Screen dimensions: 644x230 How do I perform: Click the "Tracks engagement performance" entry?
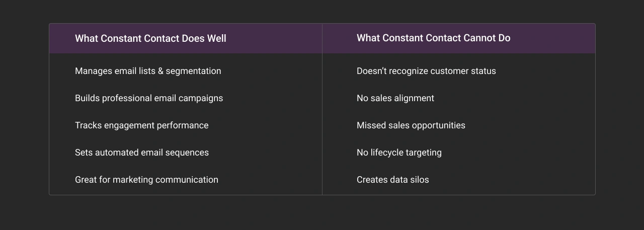pos(141,125)
